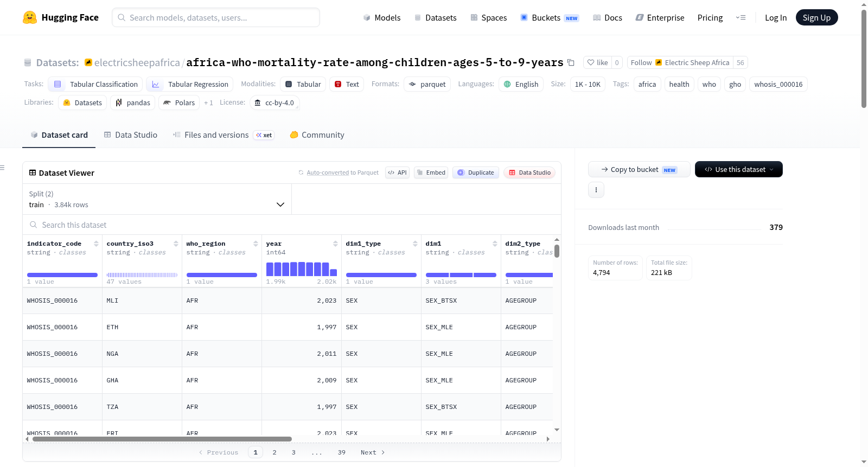Expand the +1 more libraries
868x467 pixels.
click(208, 103)
